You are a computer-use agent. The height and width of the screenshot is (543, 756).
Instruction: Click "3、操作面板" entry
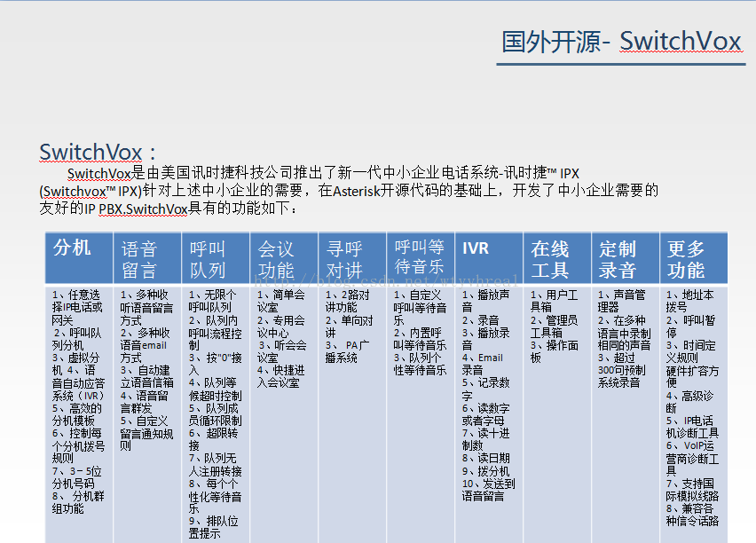(554, 351)
